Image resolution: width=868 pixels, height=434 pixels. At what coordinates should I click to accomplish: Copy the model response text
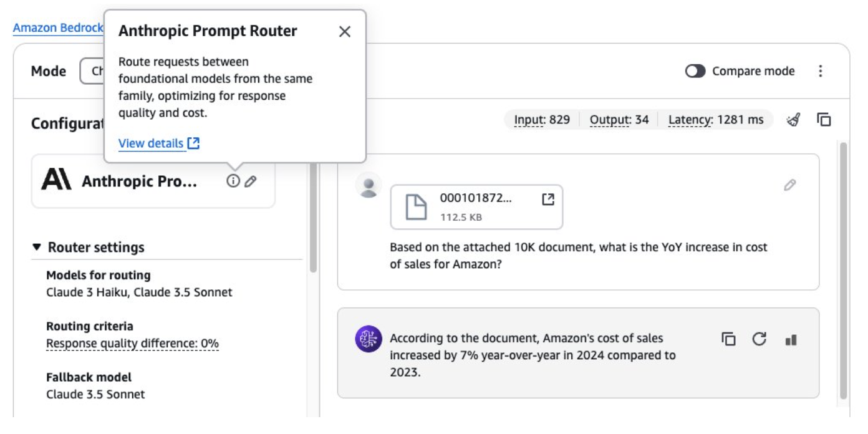click(728, 339)
